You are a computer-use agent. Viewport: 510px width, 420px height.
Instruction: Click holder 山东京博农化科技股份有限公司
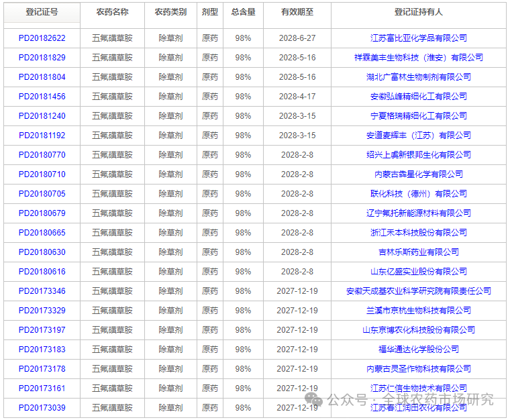419,330
